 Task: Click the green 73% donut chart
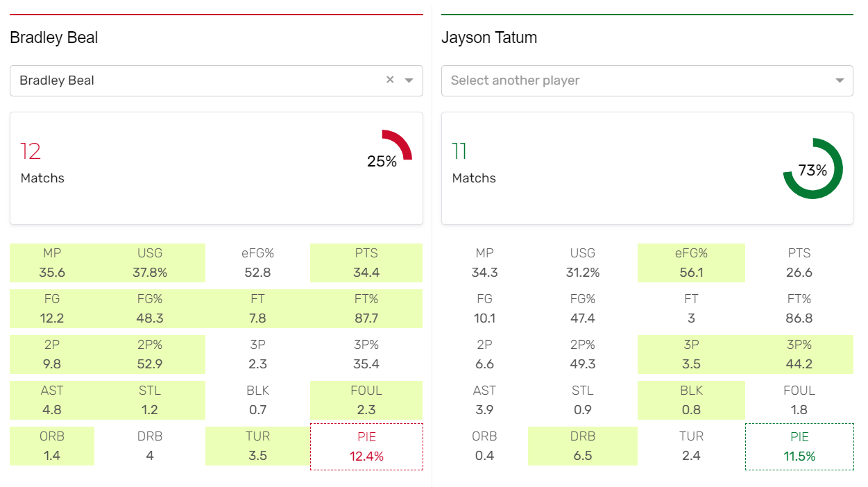(x=812, y=169)
